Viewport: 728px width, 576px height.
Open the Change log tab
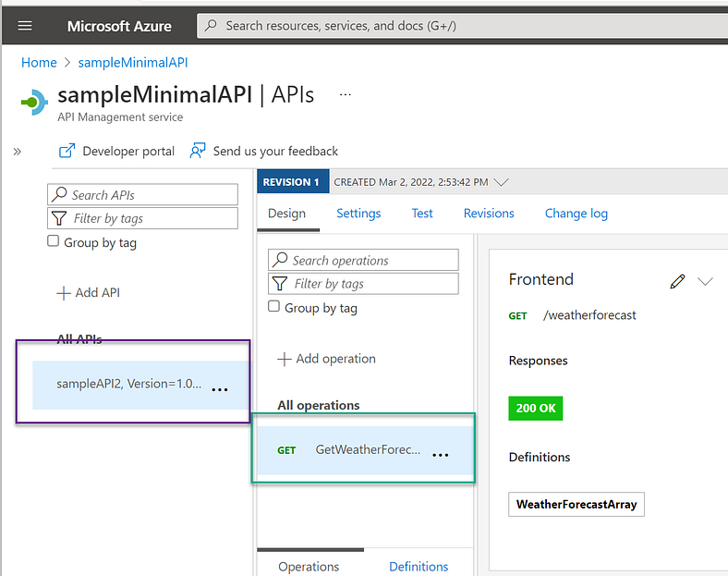point(576,214)
